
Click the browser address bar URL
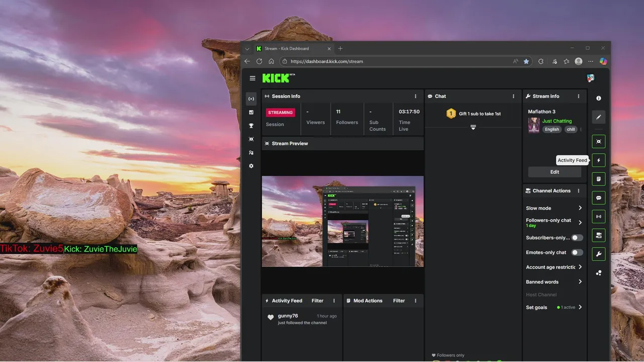327,61
